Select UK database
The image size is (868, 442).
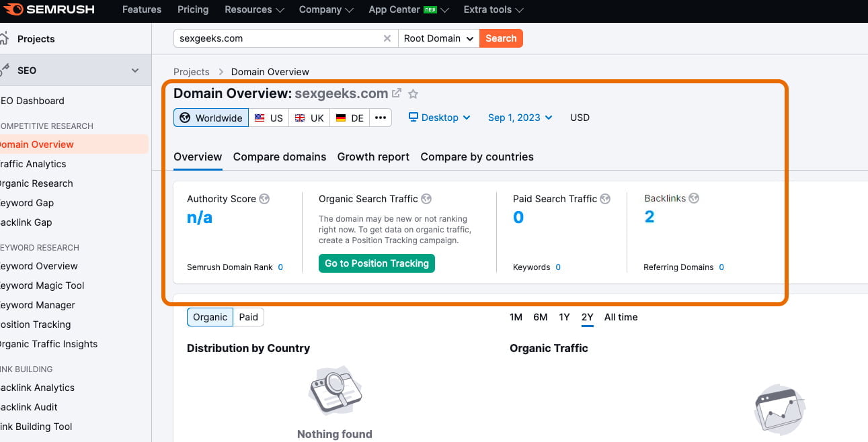pyautogui.click(x=309, y=118)
